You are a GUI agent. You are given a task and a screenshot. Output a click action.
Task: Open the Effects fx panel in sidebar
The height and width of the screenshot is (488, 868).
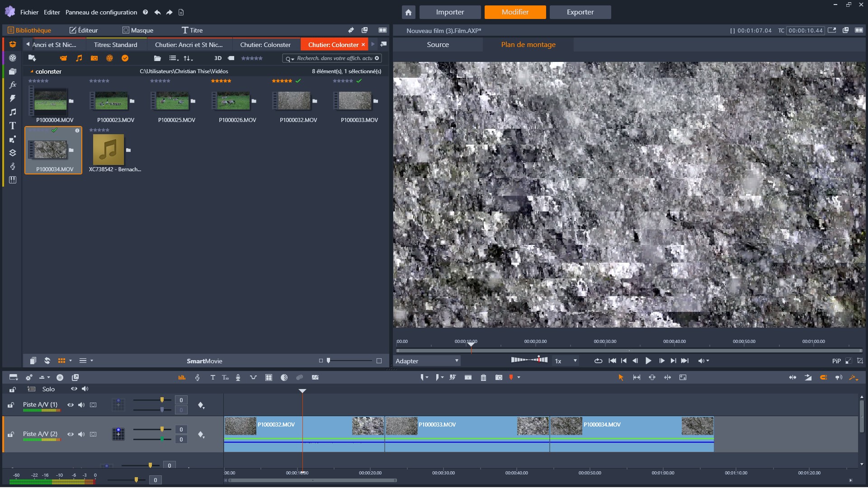(13, 85)
